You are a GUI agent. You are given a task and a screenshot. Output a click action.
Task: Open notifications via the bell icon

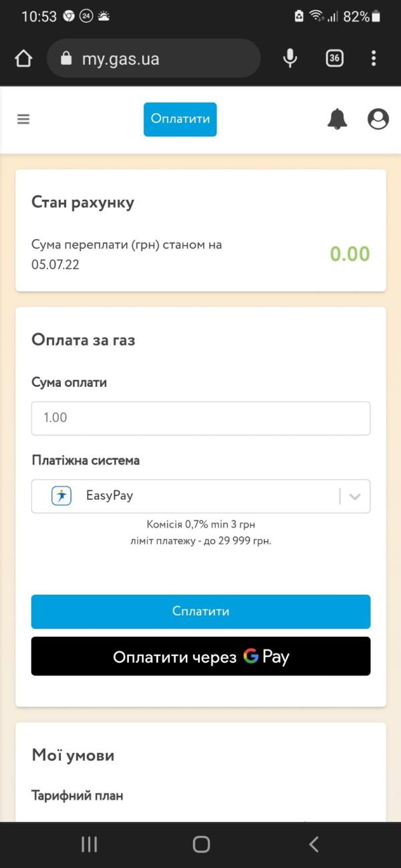click(337, 119)
